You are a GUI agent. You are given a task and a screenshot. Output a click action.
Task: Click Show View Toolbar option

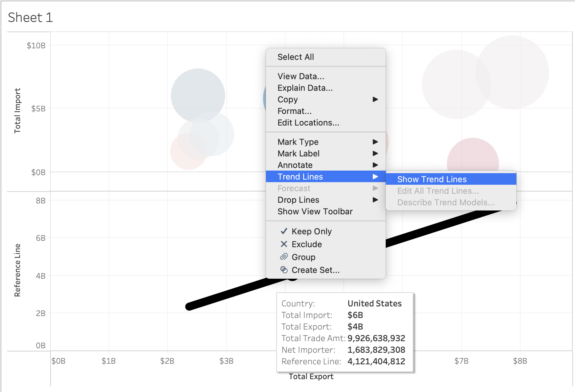315,211
